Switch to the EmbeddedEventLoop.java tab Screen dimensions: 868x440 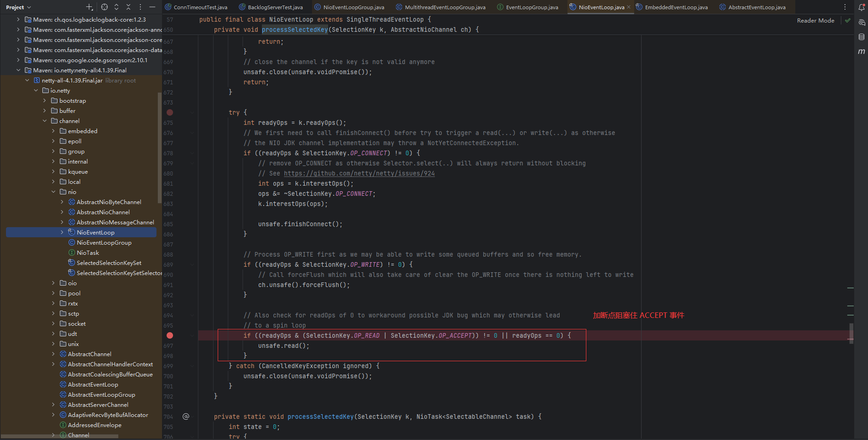point(676,7)
